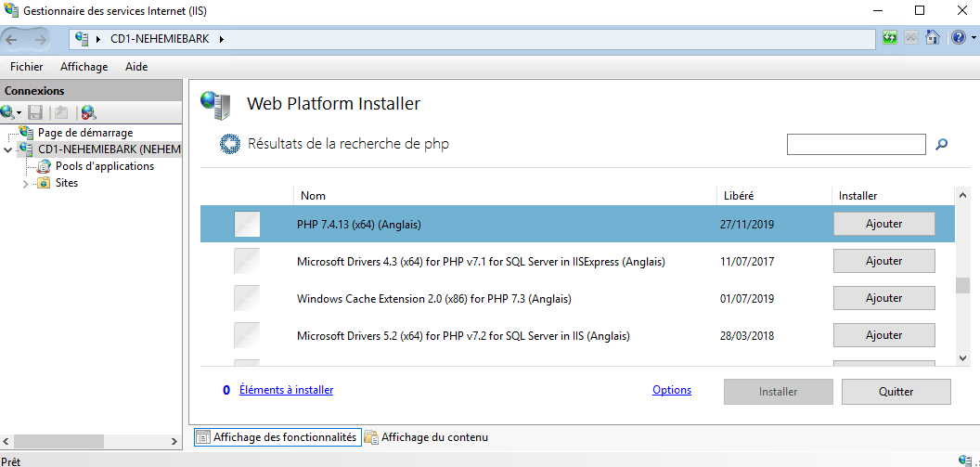Sort the list by Nom column header
This screenshot has width=980, height=467.
[x=505, y=196]
